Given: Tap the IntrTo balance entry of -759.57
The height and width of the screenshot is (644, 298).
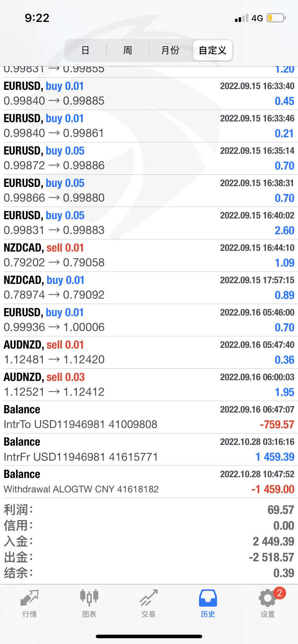Looking at the screenshot, I should (149, 417).
